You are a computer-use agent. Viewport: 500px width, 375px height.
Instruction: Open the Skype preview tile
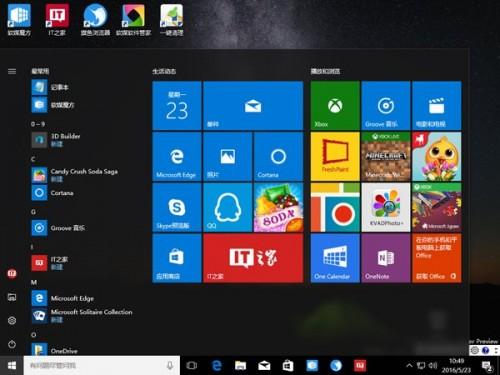(x=177, y=207)
